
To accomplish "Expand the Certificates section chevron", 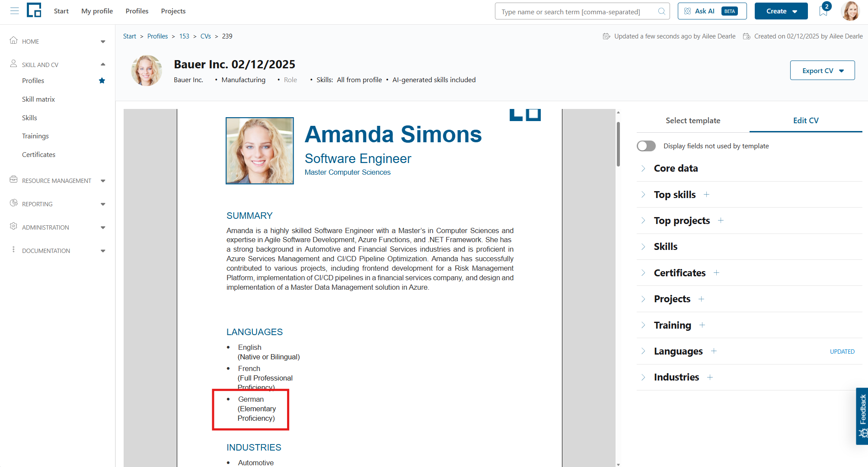I will (643, 273).
